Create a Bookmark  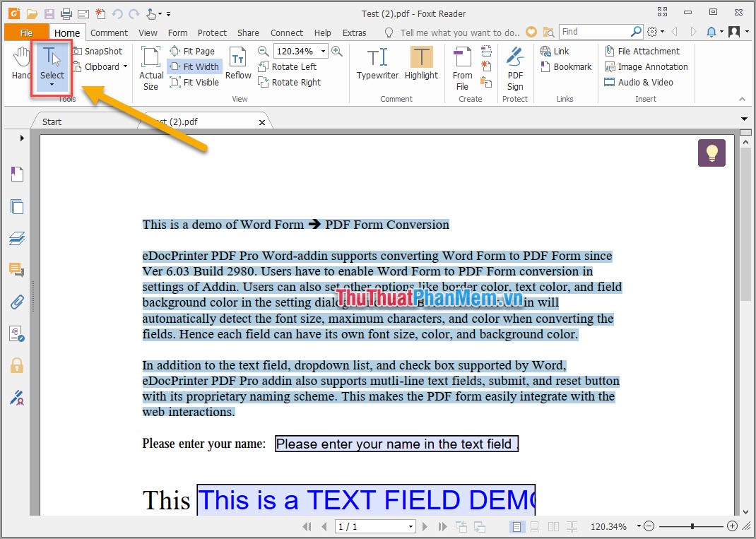566,66
